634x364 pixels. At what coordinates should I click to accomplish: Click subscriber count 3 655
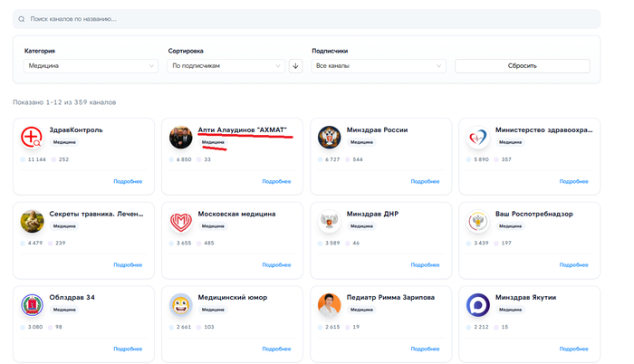[x=184, y=243]
